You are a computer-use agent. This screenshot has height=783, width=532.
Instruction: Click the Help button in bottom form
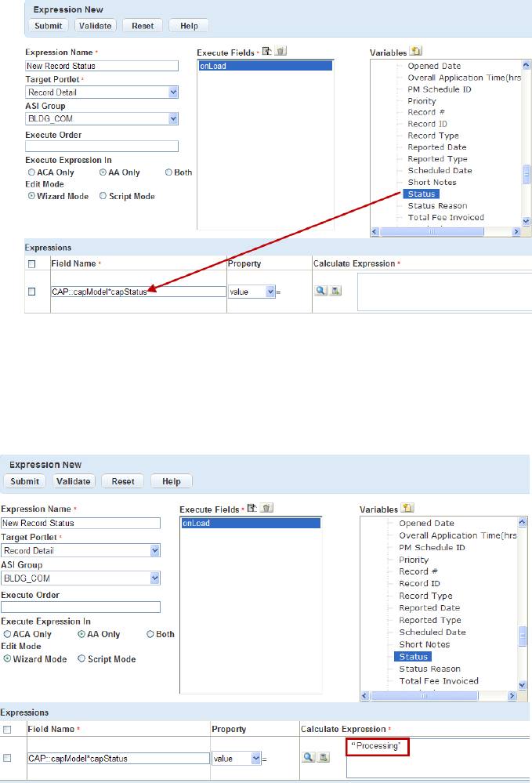click(171, 481)
